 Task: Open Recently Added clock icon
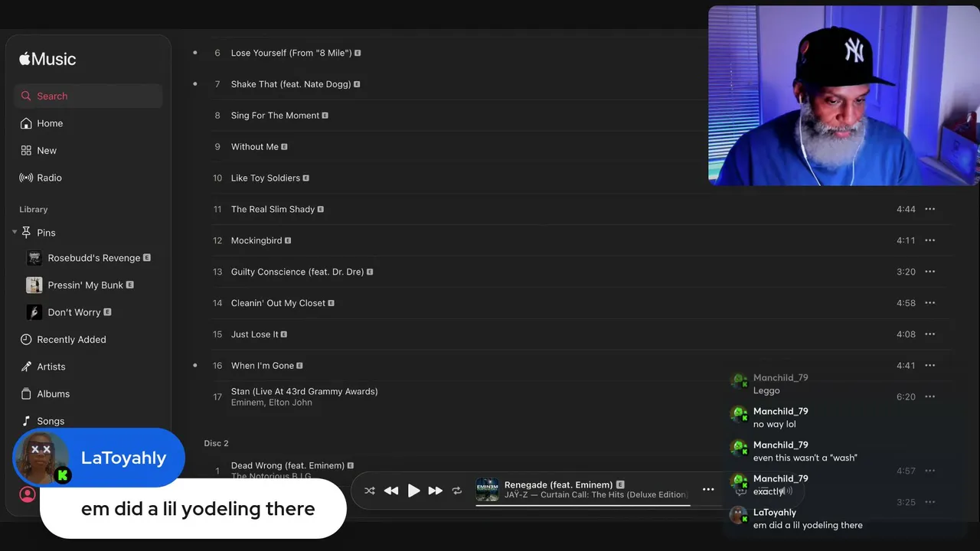point(26,340)
